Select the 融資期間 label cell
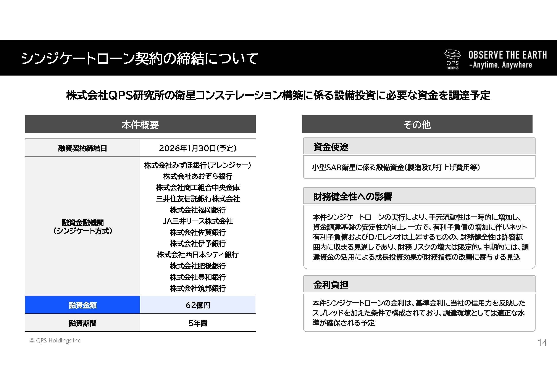The image size is (557, 392). (x=82, y=323)
